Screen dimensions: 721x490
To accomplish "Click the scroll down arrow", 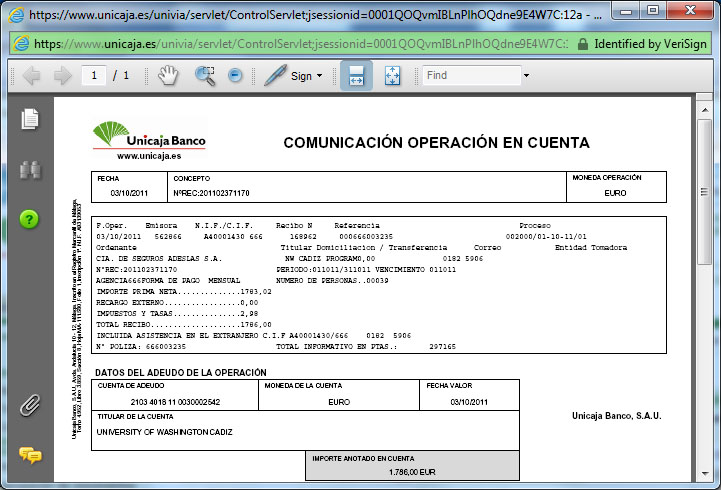I will coord(704,473).
